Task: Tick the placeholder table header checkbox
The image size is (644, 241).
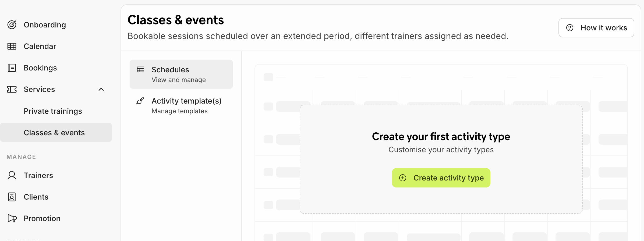Action: pyautogui.click(x=268, y=77)
